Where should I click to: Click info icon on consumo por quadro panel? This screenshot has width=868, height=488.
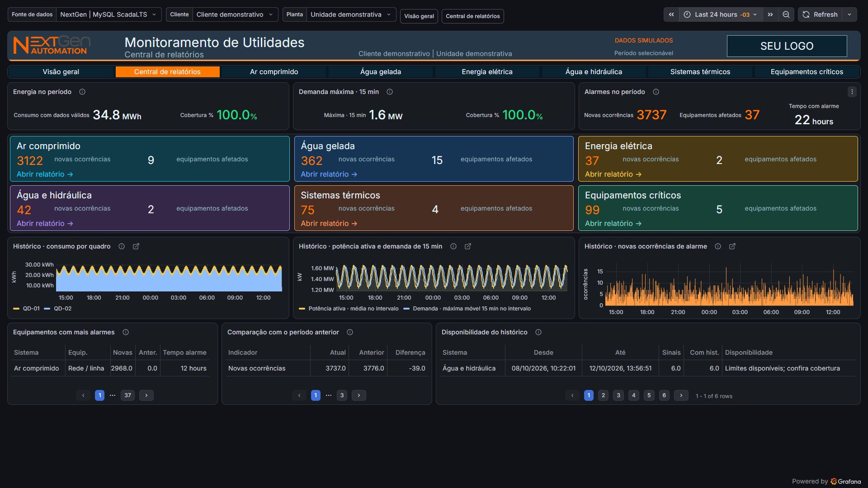click(x=122, y=246)
